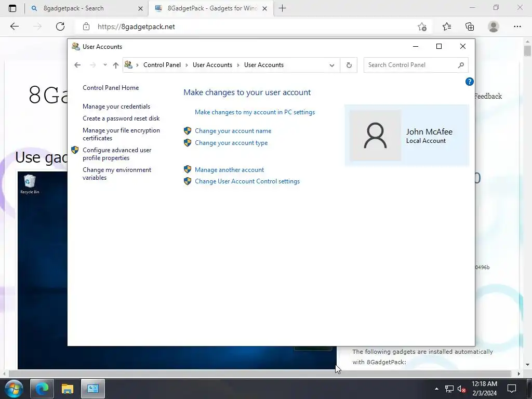Open network icon in system tray
The image size is (532, 399).
tap(449, 389)
